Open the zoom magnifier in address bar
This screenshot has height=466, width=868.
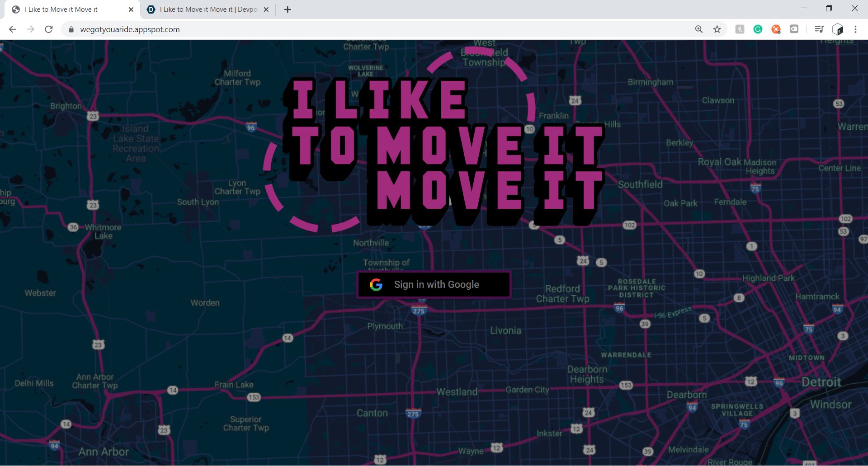[x=699, y=29]
